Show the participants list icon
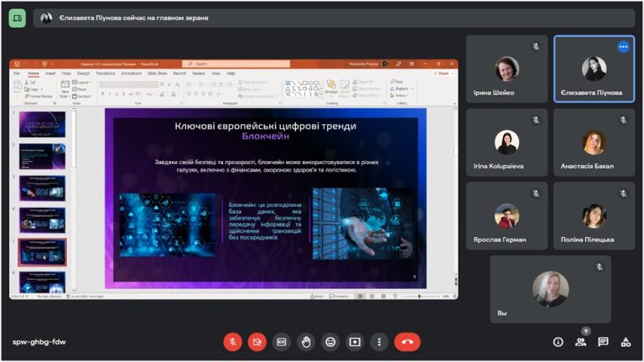This screenshot has height=362, width=644. [581, 342]
